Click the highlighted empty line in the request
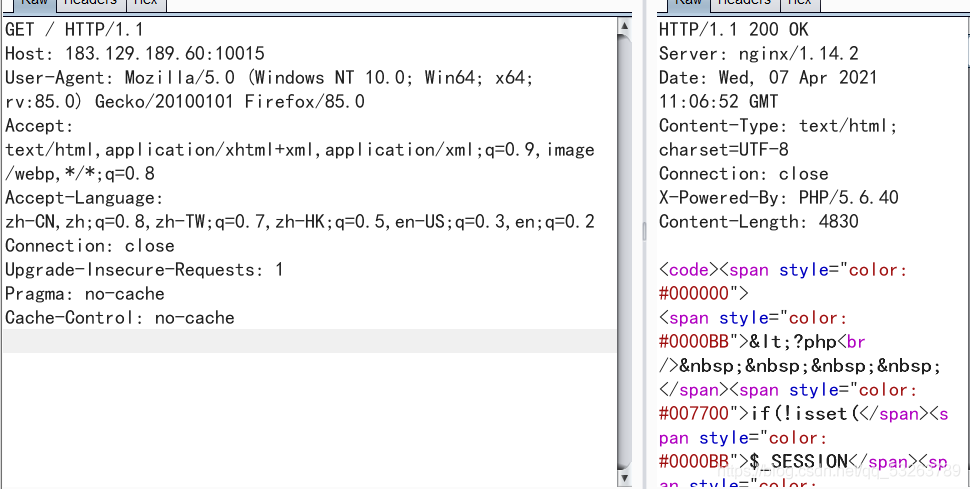This screenshot has height=489, width=970. tap(300, 342)
